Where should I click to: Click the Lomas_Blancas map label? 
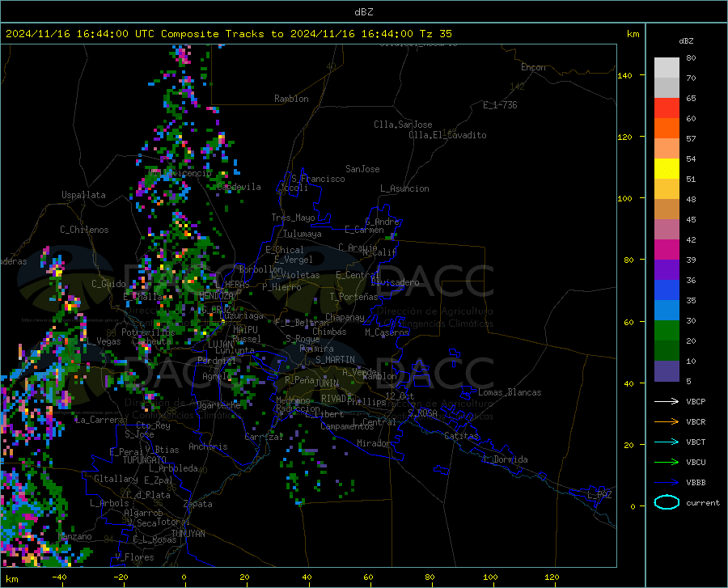(x=510, y=392)
